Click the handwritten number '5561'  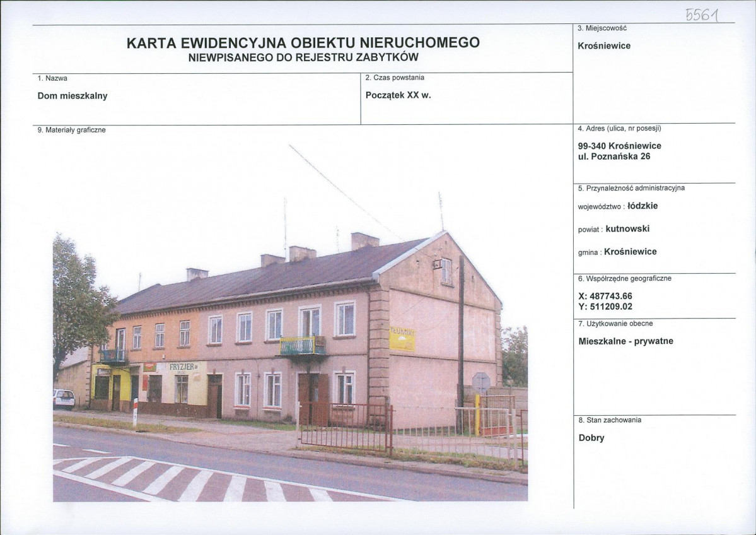click(x=702, y=16)
